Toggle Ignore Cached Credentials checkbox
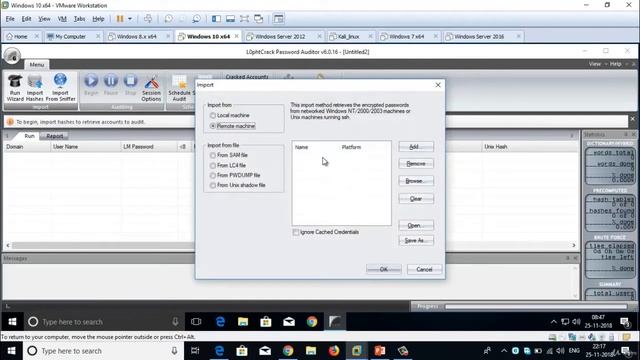Screen dimensions: 640x360 [296, 232]
